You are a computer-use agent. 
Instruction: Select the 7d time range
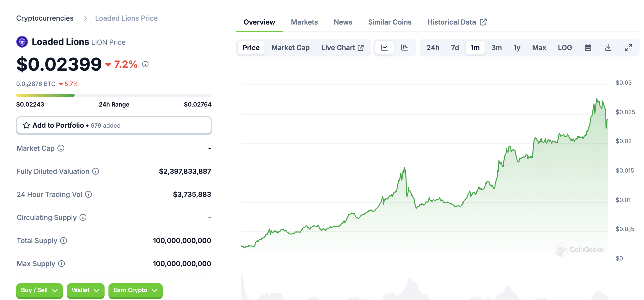click(455, 47)
